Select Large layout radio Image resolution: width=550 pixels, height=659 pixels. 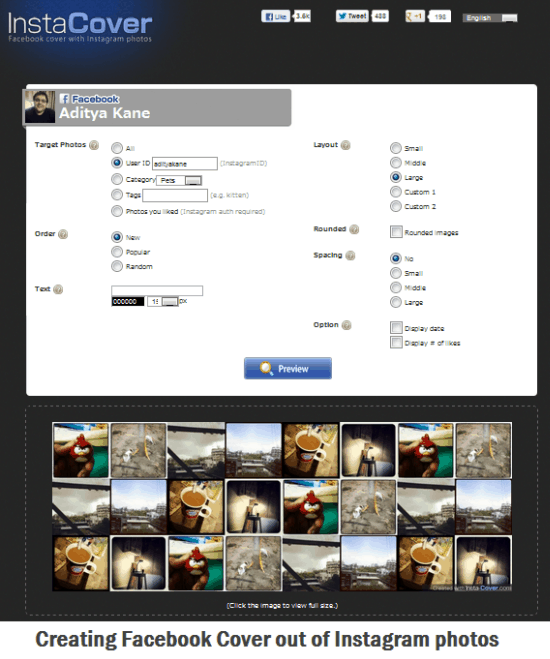[x=395, y=177]
